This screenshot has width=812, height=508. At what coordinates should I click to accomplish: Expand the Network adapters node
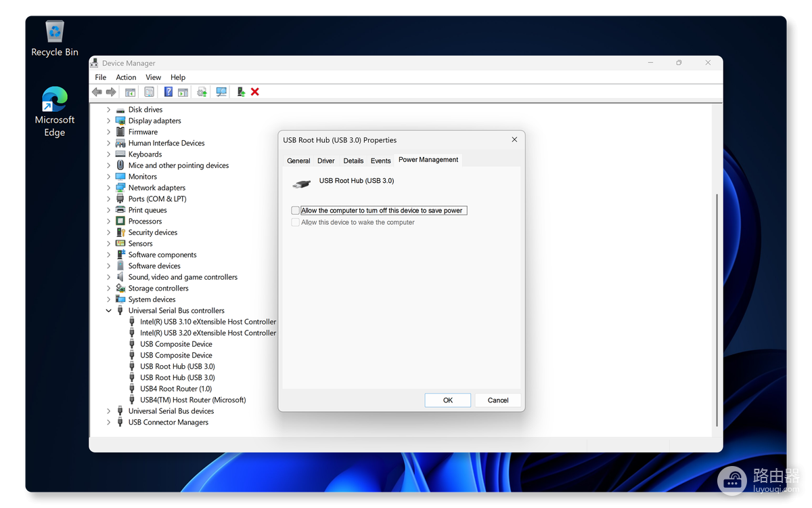pyautogui.click(x=108, y=188)
